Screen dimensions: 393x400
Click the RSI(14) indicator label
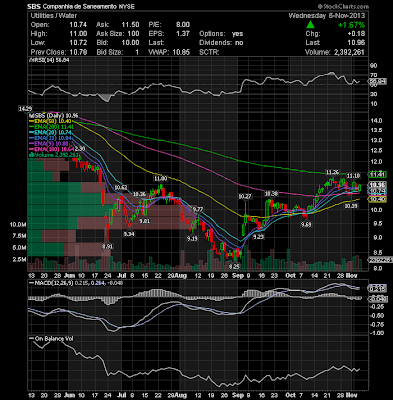49,60
